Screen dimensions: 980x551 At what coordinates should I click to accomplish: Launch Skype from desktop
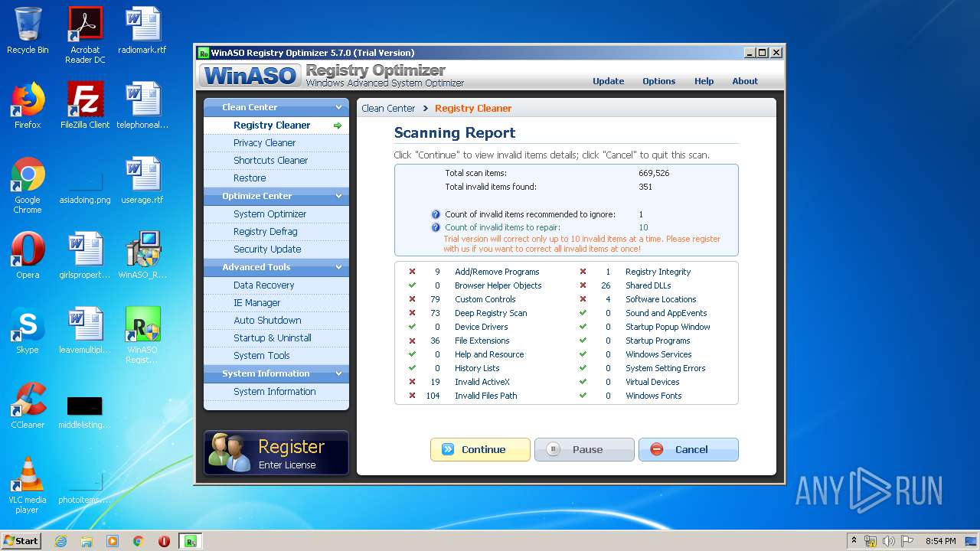28,331
